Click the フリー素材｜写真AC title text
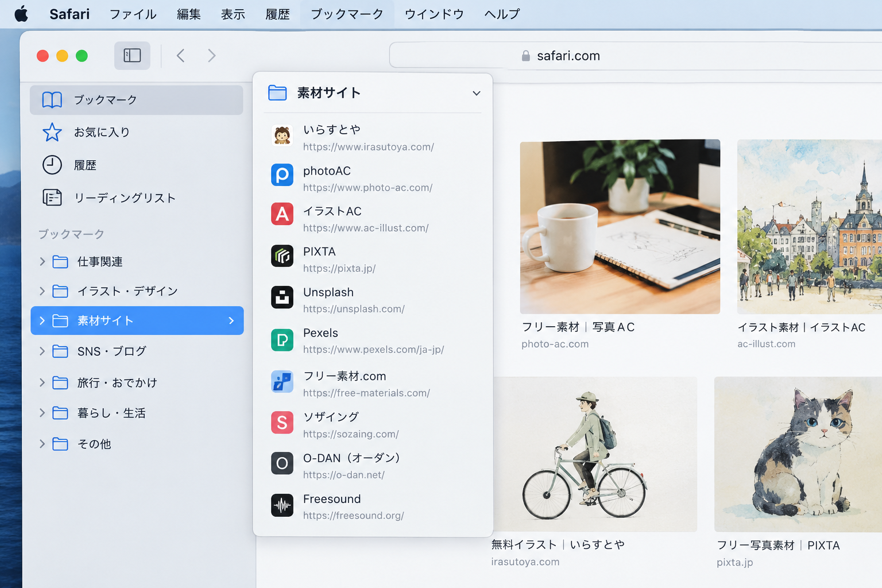The image size is (882, 588). 578,327
